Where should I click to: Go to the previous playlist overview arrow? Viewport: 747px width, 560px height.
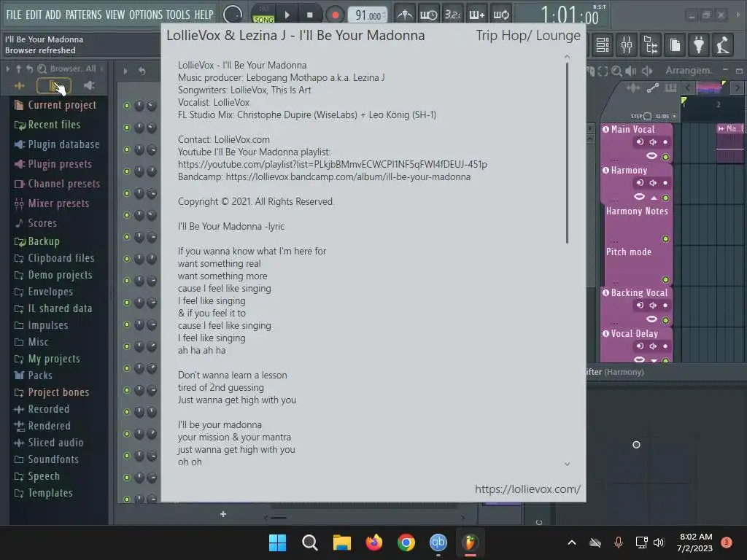pyautogui.click(x=687, y=87)
